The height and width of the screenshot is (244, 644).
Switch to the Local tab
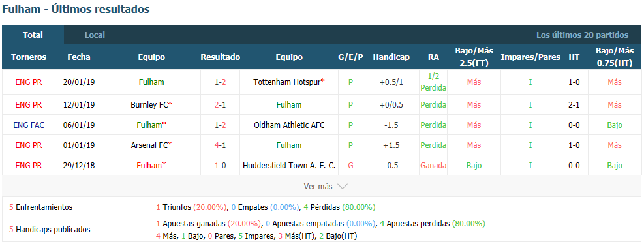point(95,35)
